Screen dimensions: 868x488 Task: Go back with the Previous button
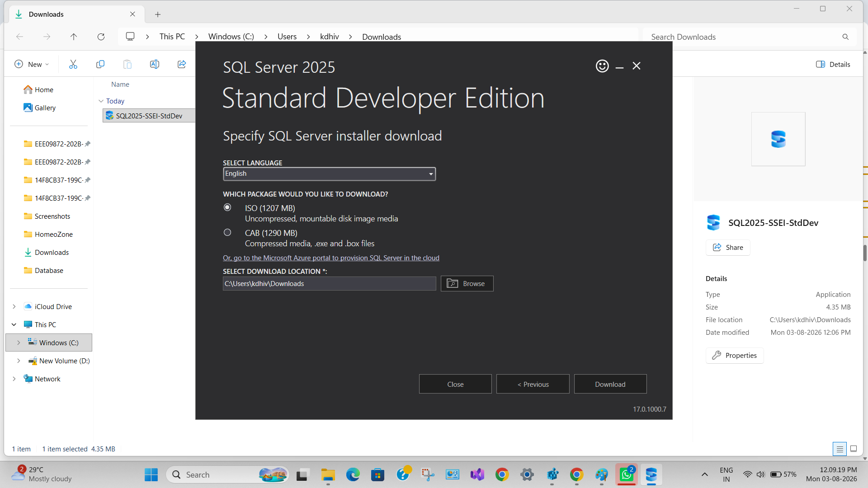coord(533,384)
